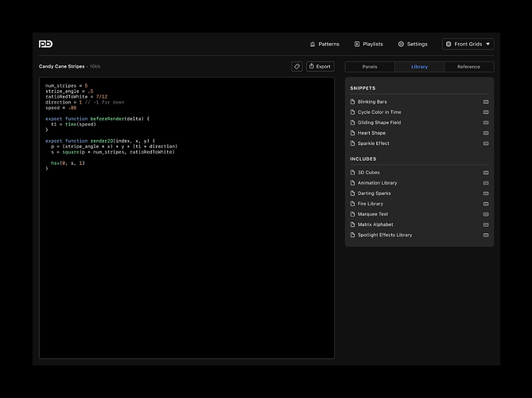Click the file icon beside 3D Cubes
The image size is (532, 398).
point(352,173)
